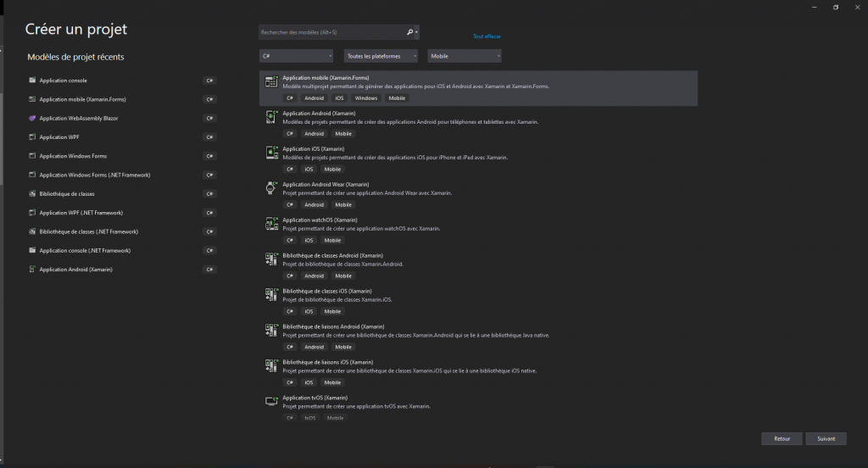This screenshot has width=868, height=468.
Task: Click the Tout effacer link
Action: [x=487, y=36]
